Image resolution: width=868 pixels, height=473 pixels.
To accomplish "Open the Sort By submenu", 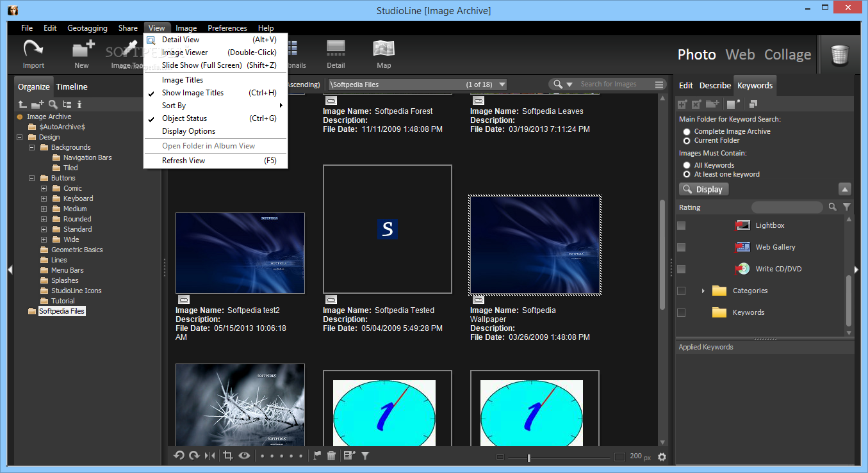I will [216, 106].
